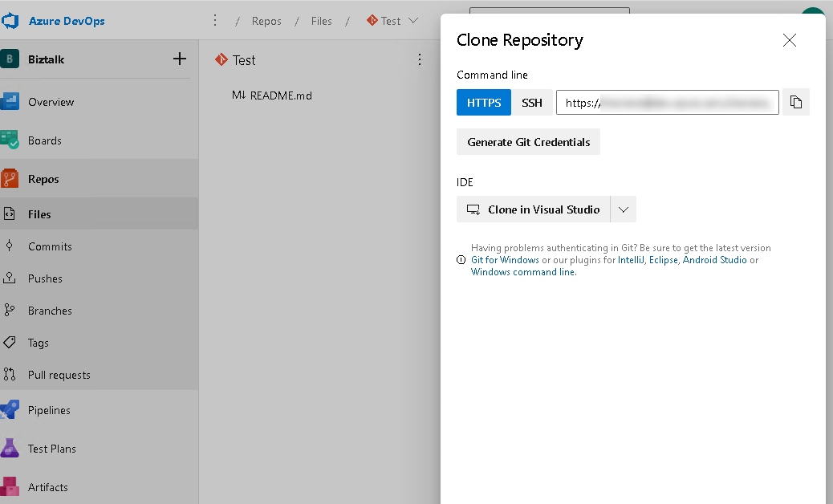Open breadcrumb more options dots

(x=214, y=20)
